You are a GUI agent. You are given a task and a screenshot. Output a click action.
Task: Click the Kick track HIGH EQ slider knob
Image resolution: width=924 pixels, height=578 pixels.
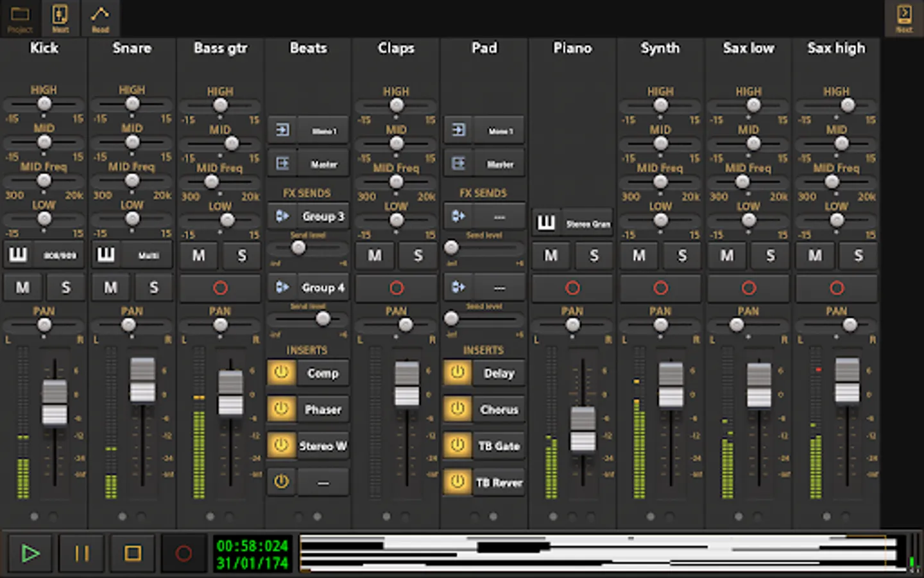44,103
